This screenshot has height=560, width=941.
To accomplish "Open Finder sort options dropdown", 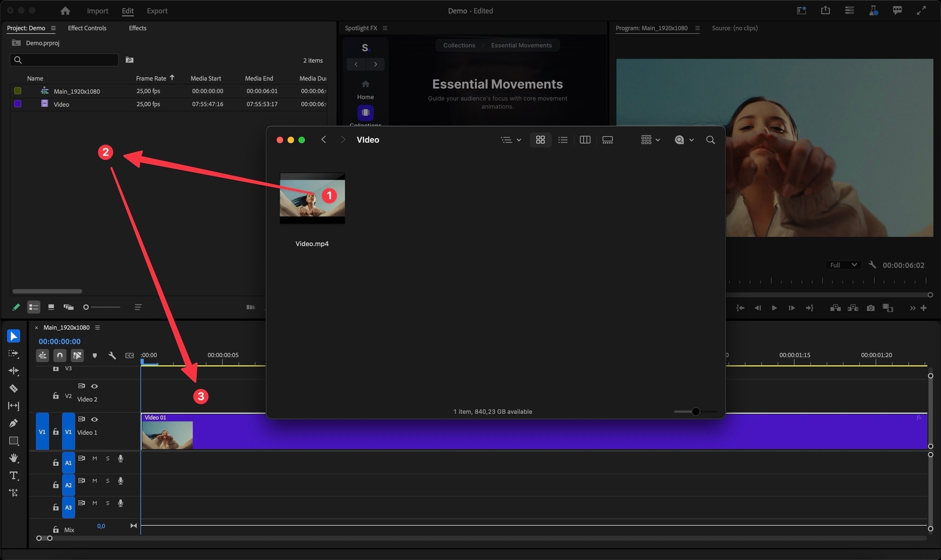I will [x=511, y=140].
